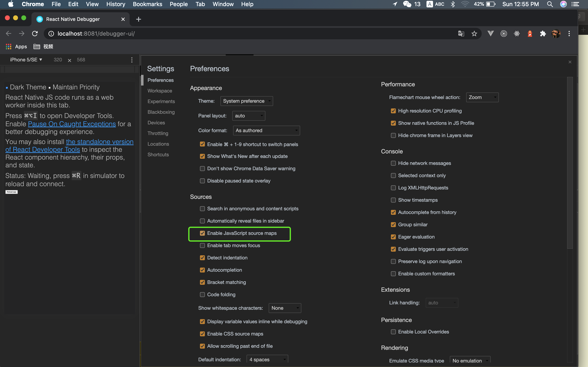Open the Vue devtools extension icon
588x367 pixels.
pos(490,34)
